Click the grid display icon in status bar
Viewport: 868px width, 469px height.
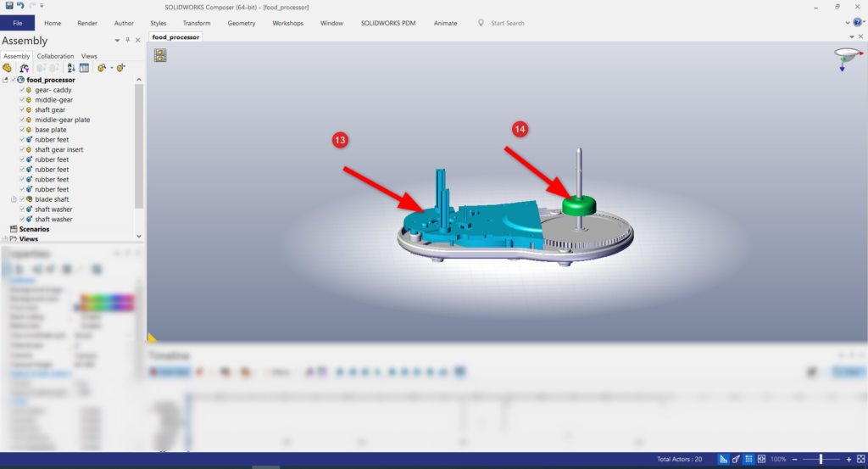pos(748,459)
